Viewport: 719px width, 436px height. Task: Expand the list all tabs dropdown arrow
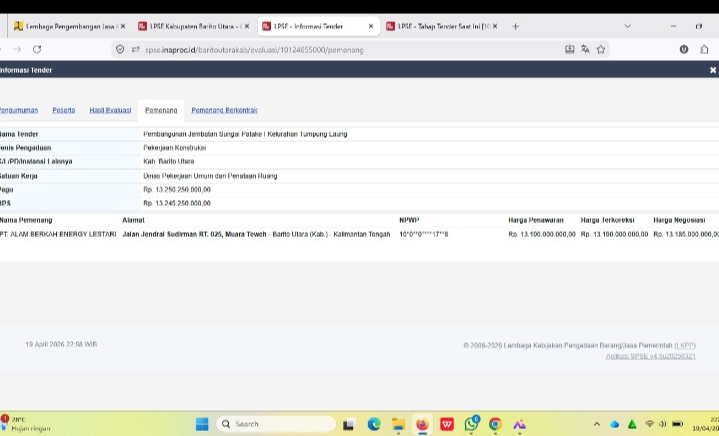click(627, 26)
